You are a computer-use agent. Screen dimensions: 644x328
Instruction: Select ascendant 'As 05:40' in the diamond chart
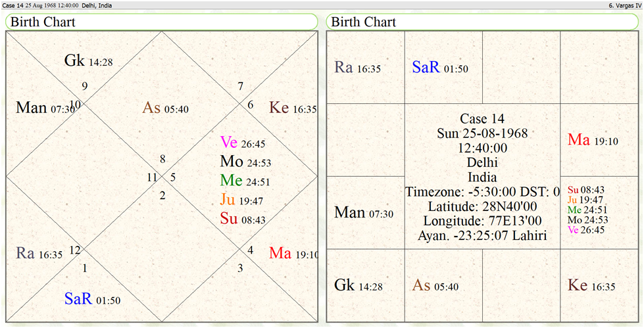click(x=166, y=108)
